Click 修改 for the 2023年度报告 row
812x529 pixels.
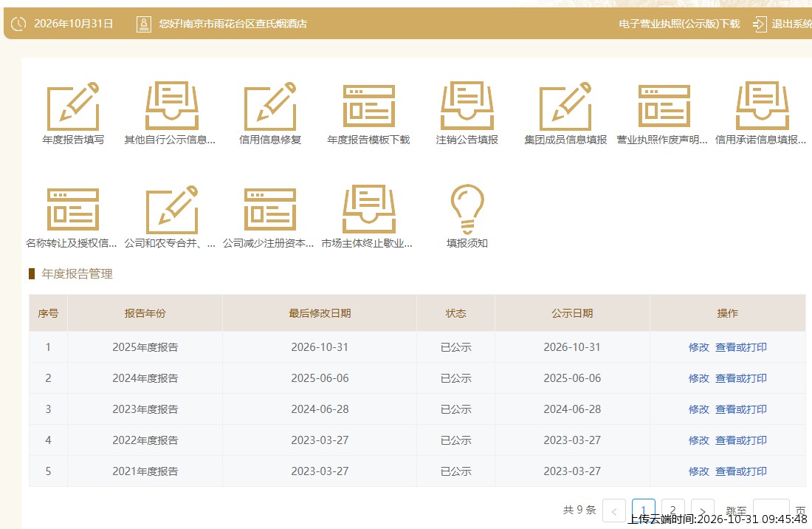point(698,409)
